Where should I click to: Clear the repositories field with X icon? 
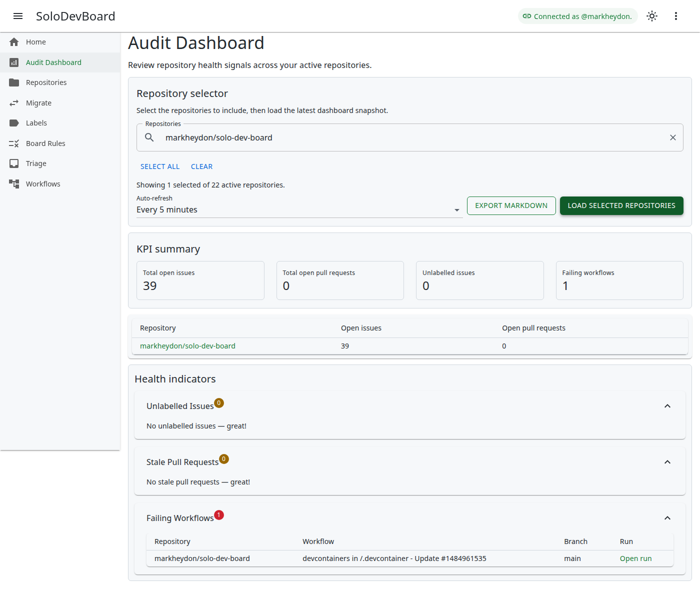[x=673, y=137]
